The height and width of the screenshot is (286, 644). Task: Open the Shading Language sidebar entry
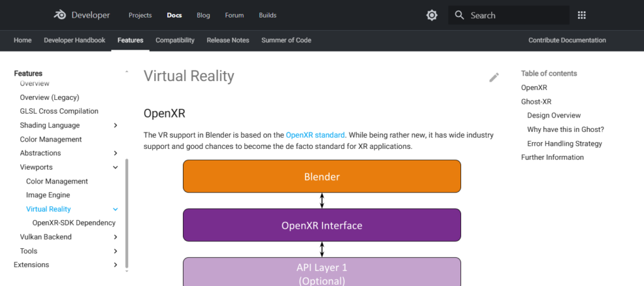click(50, 125)
